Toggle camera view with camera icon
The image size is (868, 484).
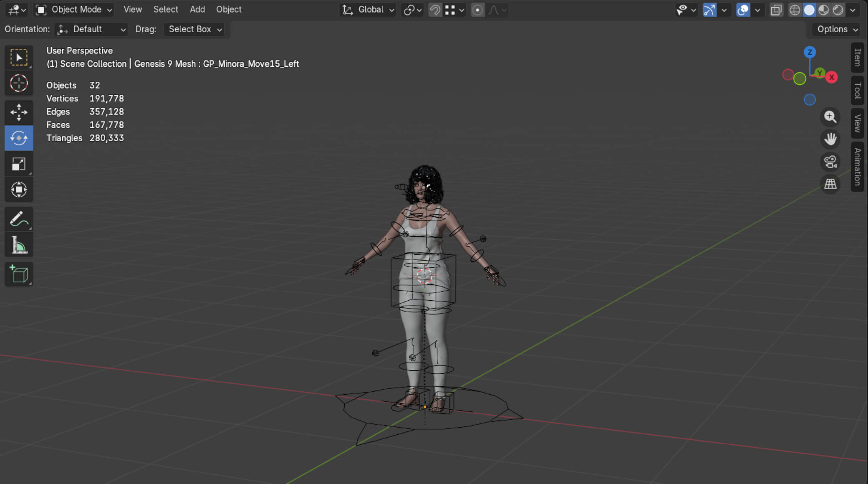(830, 162)
